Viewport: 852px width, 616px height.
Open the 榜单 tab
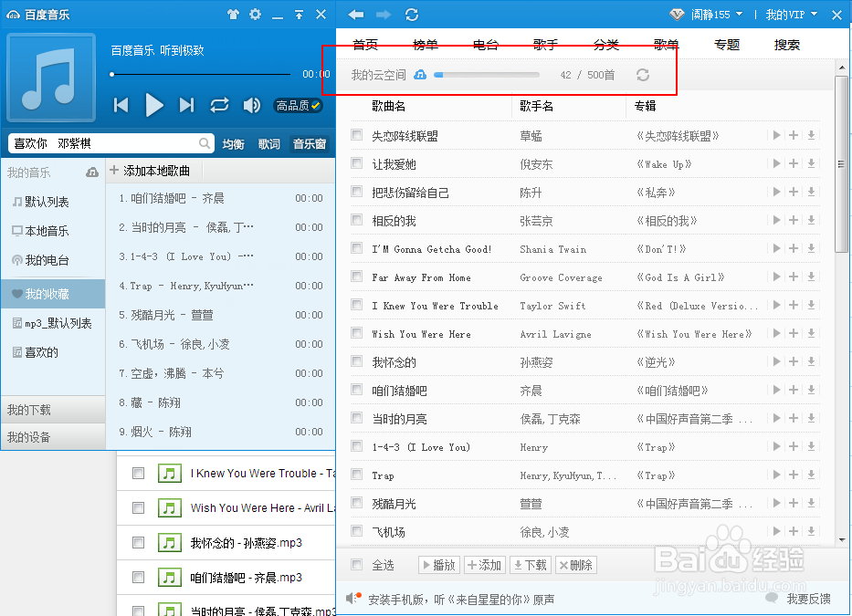coord(426,45)
